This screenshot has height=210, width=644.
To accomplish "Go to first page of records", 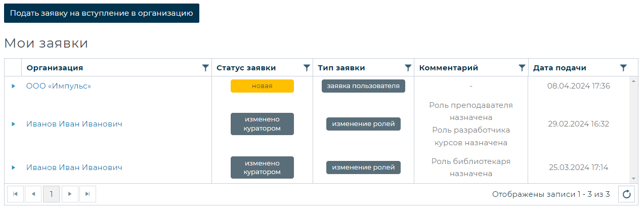I will coord(15,194).
